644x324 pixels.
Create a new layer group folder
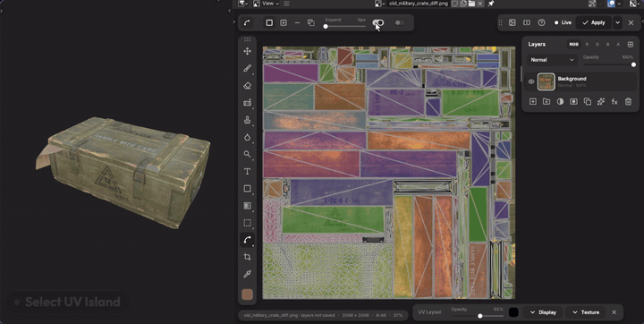[547, 101]
